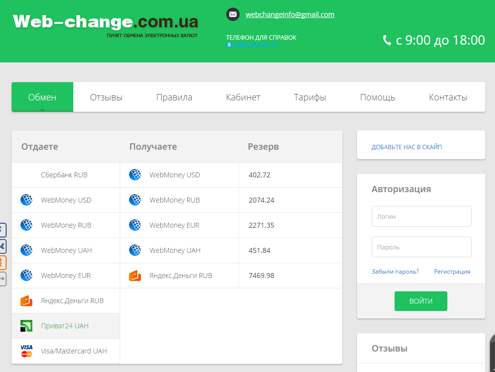
Task: Click the reserve value 2074.24
Action: tap(261, 200)
